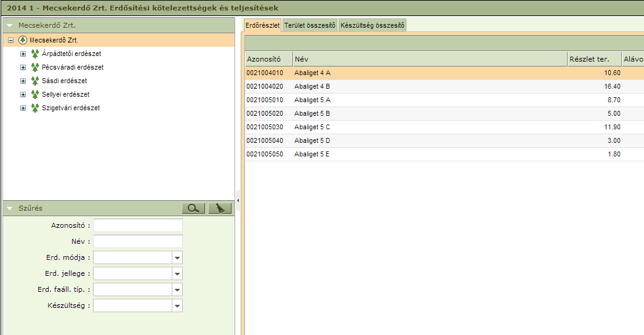The width and height of the screenshot is (644, 335).
Task: Select the Abaliget 5 E row
Action: (445, 154)
